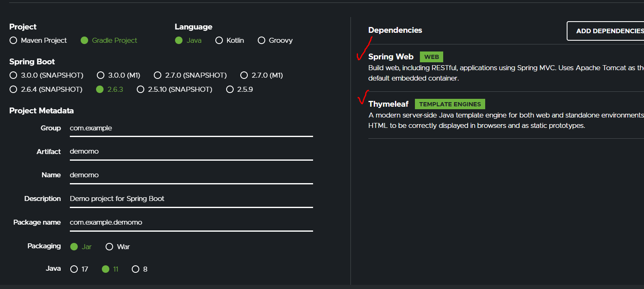Click the Group input field
Image resolution: width=644 pixels, height=289 pixels.
pos(191,128)
